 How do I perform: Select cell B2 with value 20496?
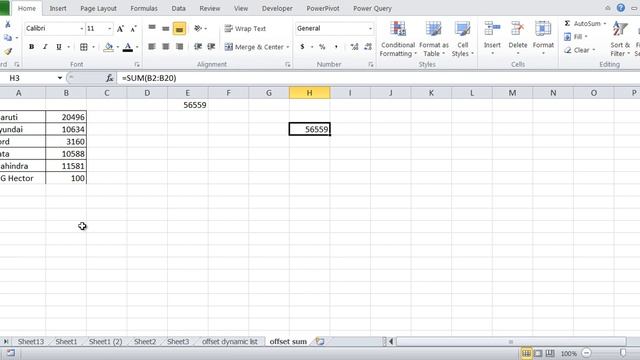[x=66, y=117]
